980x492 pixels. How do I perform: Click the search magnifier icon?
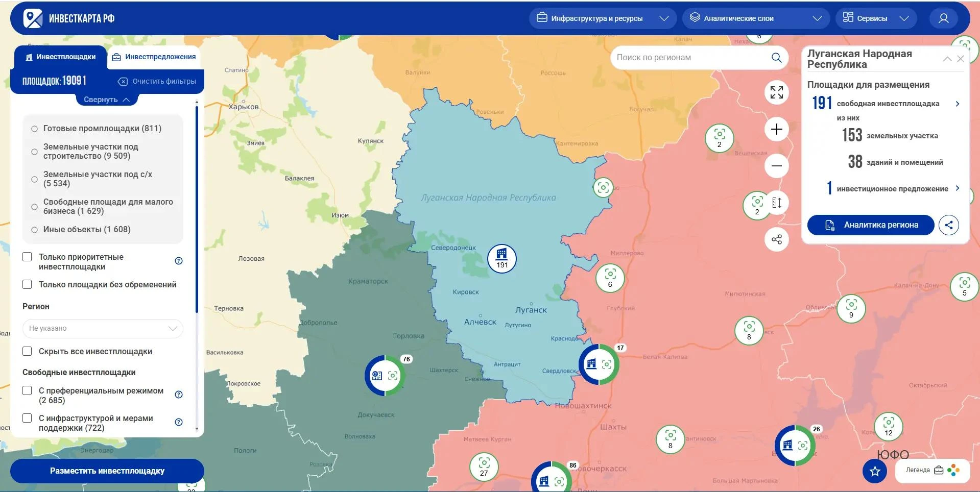(x=776, y=58)
